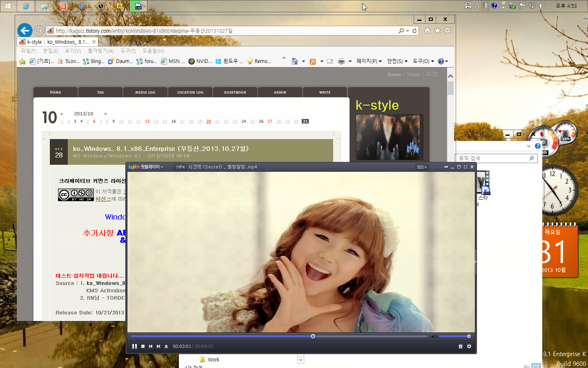Open the 도구(O) command bar dropdown
Image resolution: width=588 pixels, height=368 pixels.
tap(423, 61)
